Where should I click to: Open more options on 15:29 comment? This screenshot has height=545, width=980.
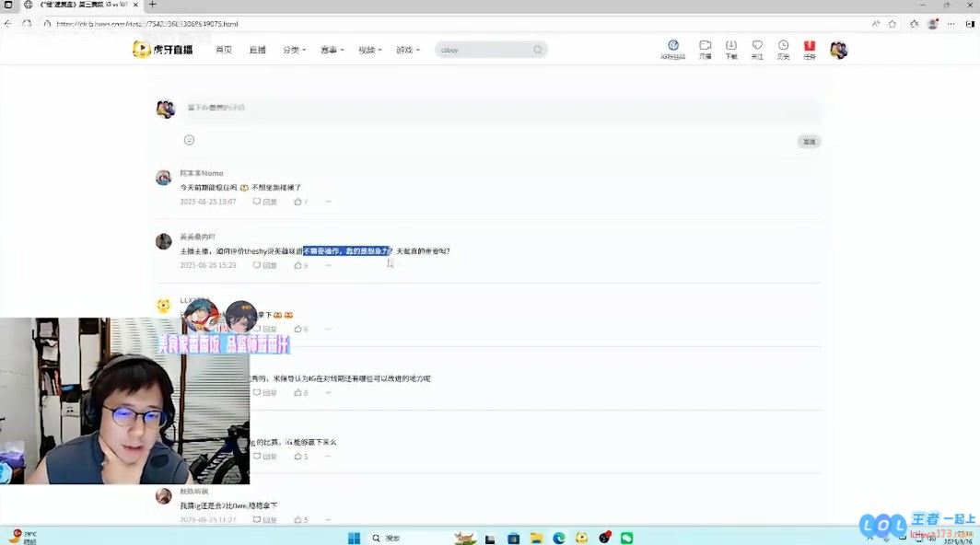pyautogui.click(x=328, y=266)
